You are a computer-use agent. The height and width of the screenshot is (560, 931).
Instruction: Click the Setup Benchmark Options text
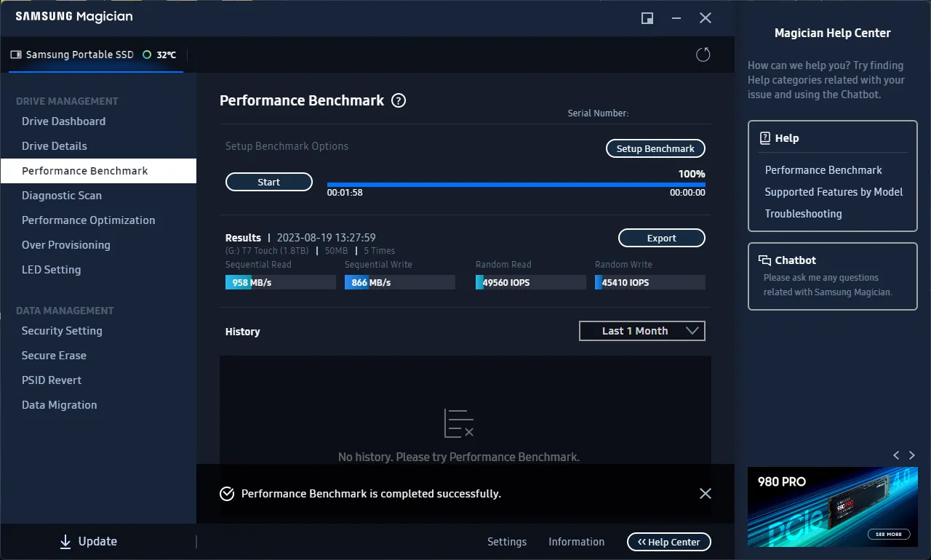pyautogui.click(x=287, y=146)
